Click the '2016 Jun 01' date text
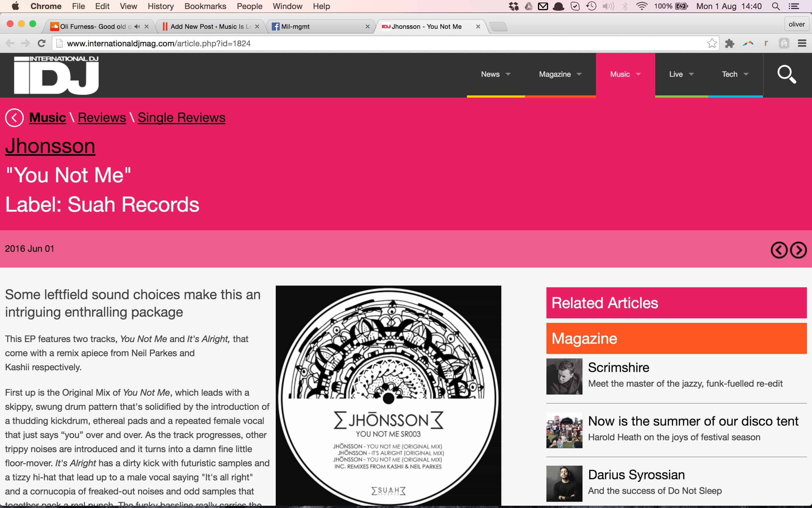Image resolution: width=812 pixels, height=508 pixels. click(x=30, y=249)
